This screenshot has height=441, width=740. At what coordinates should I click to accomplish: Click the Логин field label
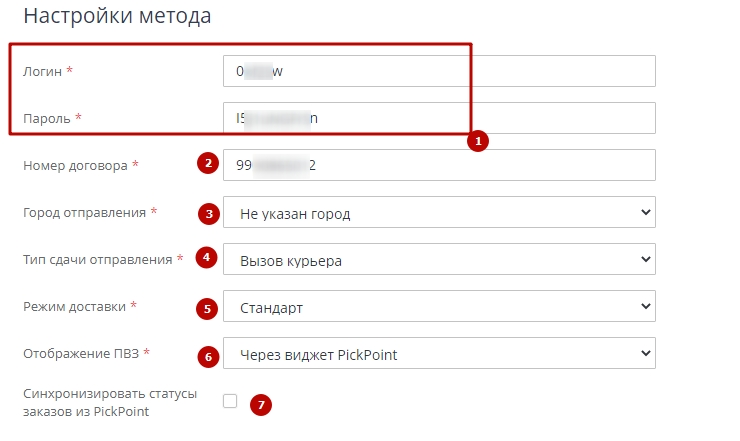point(43,71)
